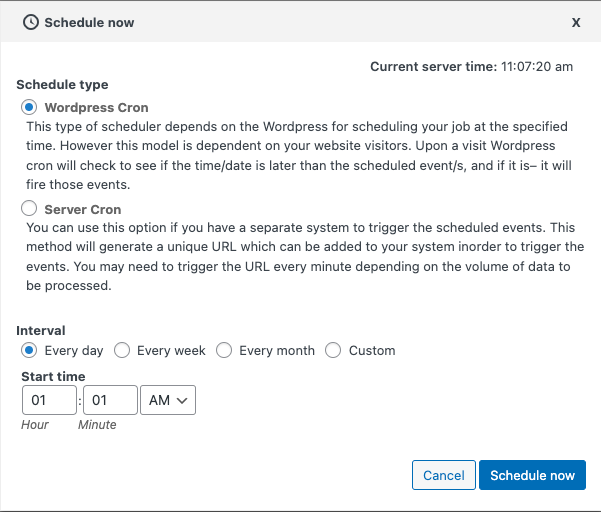The height and width of the screenshot is (512, 601).
Task: Select the Custom interval radio button
Action: tap(333, 350)
